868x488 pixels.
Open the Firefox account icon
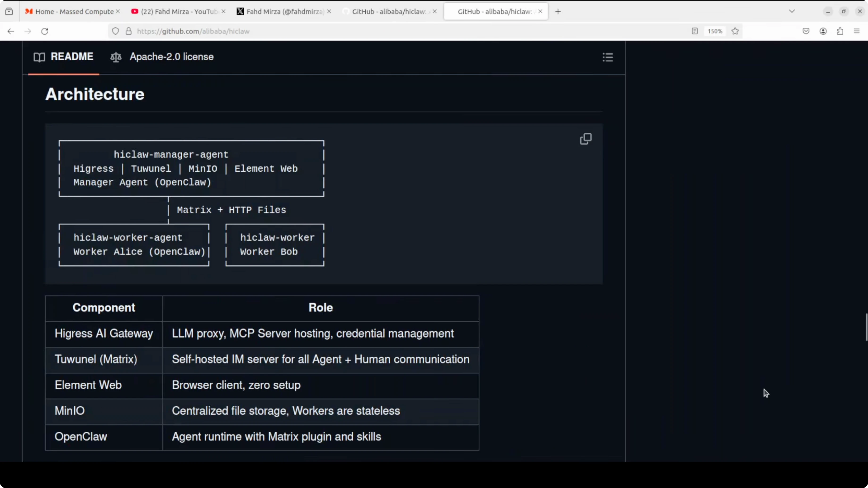pyautogui.click(x=823, y=31)
